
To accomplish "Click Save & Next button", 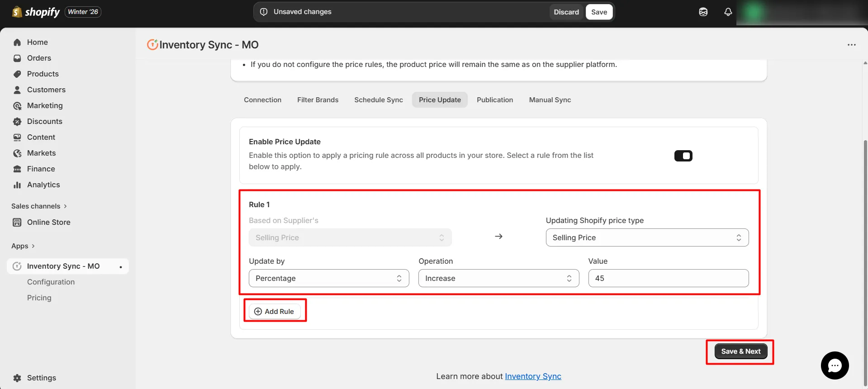I will point(740,351).
